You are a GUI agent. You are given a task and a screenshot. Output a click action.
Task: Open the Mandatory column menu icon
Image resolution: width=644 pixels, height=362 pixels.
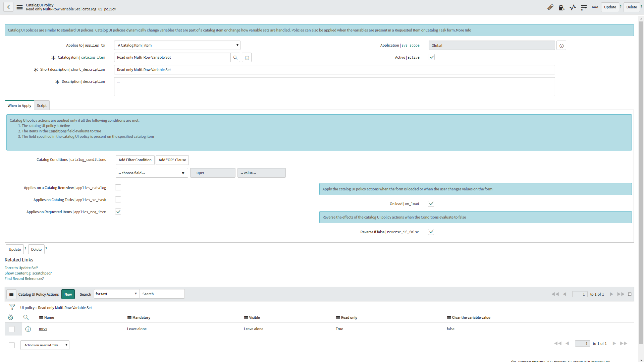pyautogui.click(x=129, y=318)
